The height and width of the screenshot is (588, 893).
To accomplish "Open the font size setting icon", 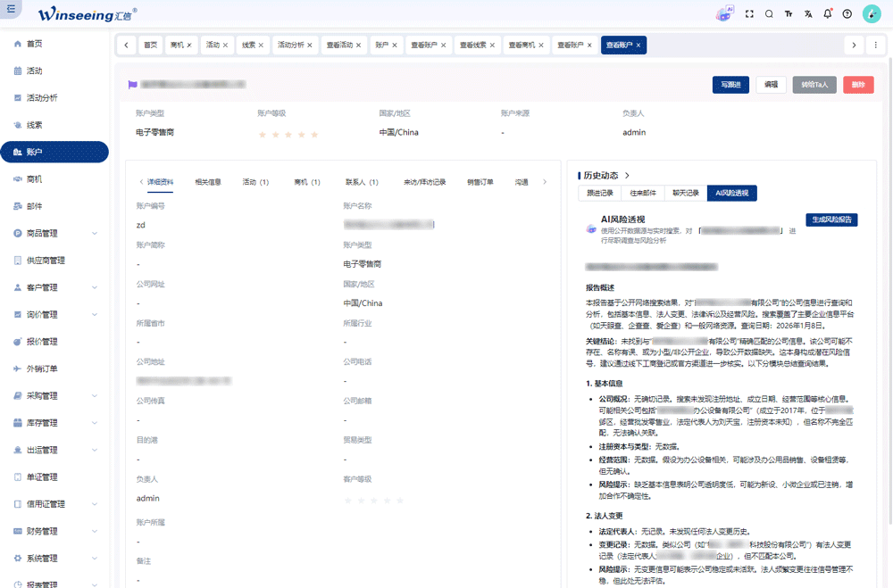I will coord(789,14).
